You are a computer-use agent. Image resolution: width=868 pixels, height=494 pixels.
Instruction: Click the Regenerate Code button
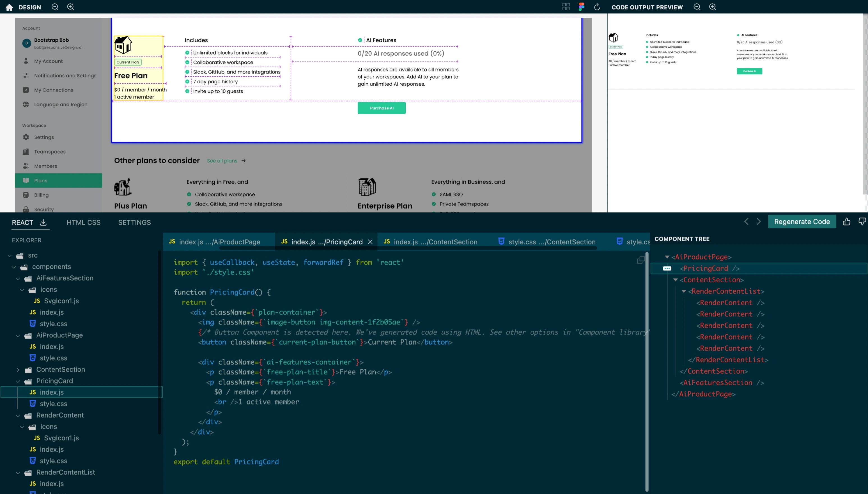[802, 221]
